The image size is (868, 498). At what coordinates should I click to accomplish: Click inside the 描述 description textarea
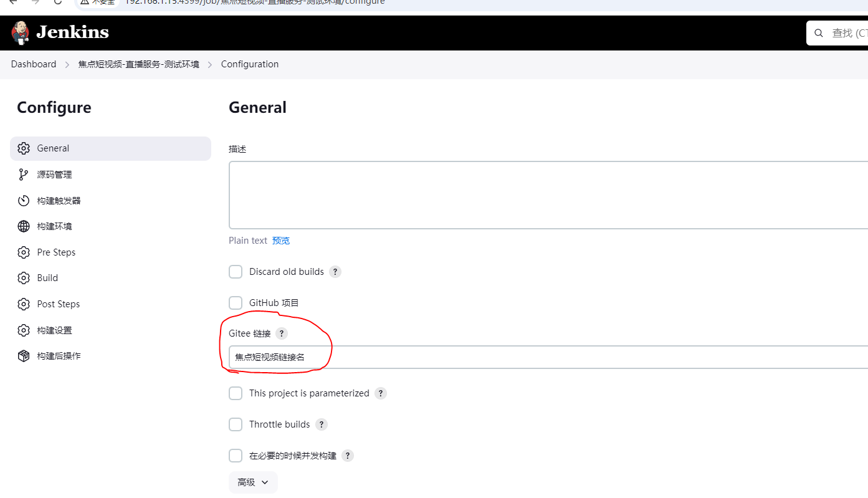[548, 195]
